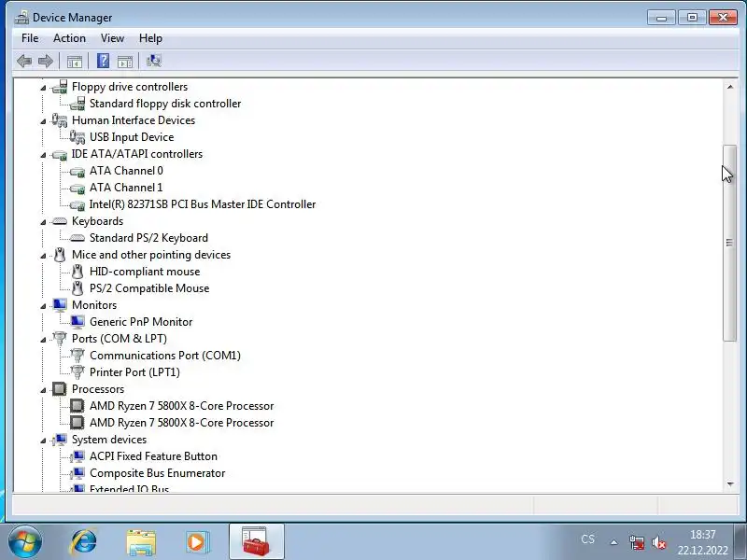Click the vertical scrollbar thumb
747x560 pixels.
click(x=729, y=243)
